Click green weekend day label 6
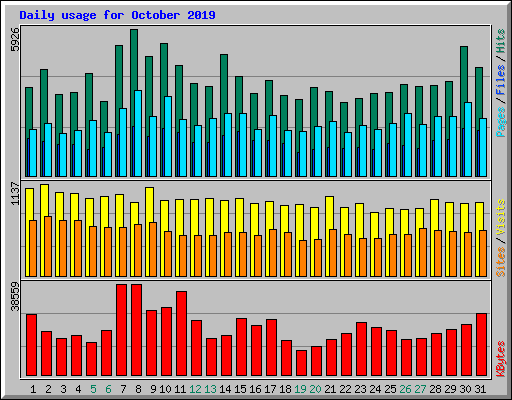The image size is (512, 400). 108,389
